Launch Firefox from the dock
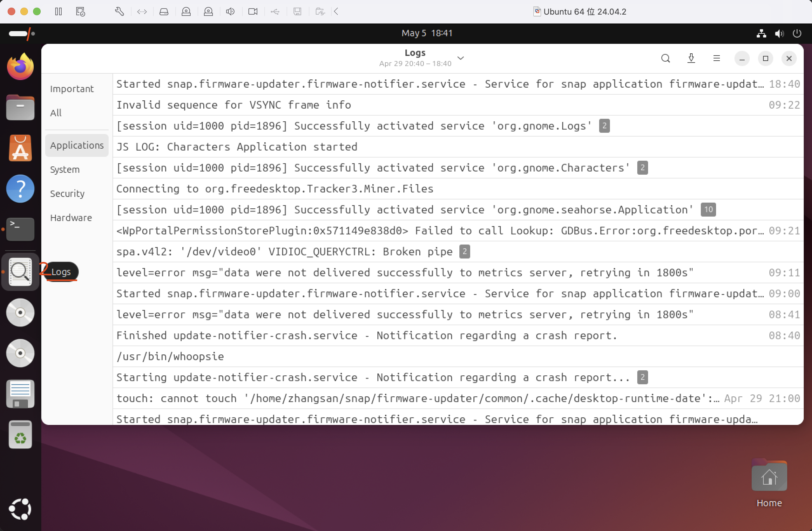Image resolution: width=812 pixels, height=531 pixels. [20, 66]
